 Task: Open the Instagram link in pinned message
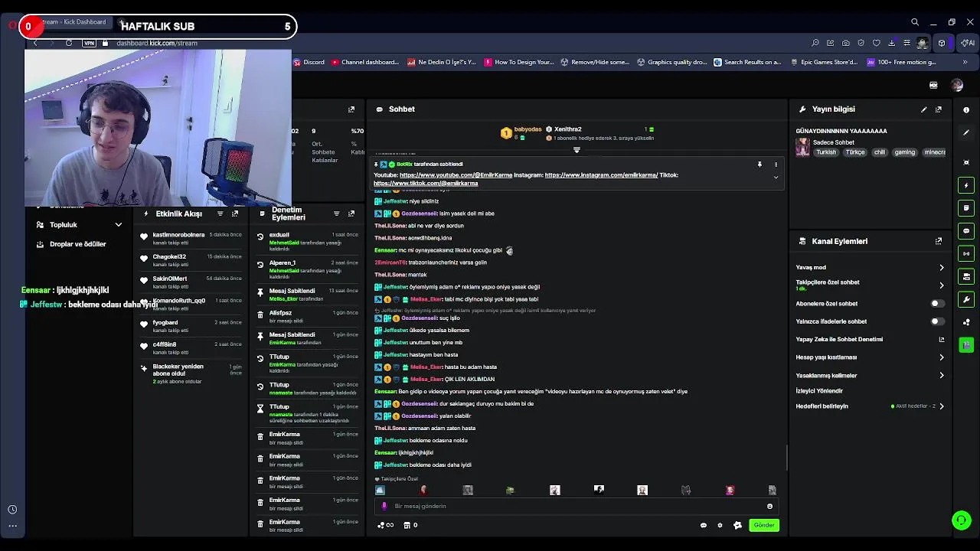pyautogui.click(x=601, y=175)
